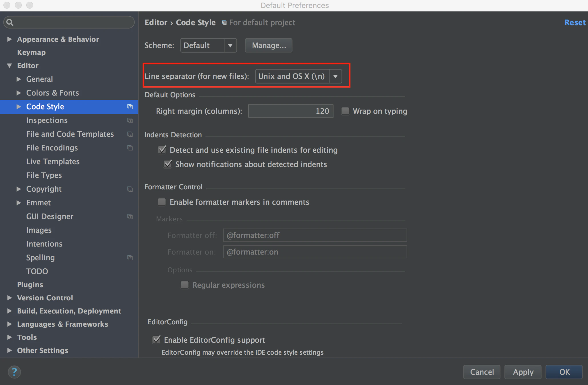Viewport: 588px width, 385px height.
Task: Open the TODO settings item
Action: tap(37, 271)
